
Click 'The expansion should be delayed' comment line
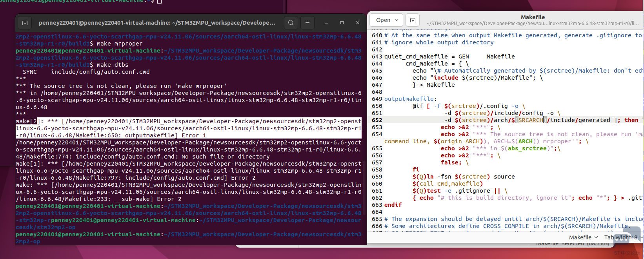point(513,219)
